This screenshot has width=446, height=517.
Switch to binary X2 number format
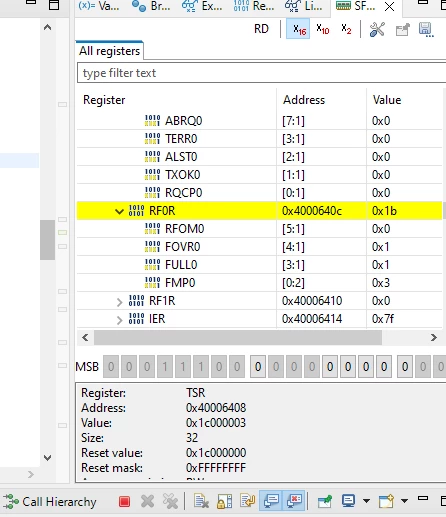(x=346, y=29)
